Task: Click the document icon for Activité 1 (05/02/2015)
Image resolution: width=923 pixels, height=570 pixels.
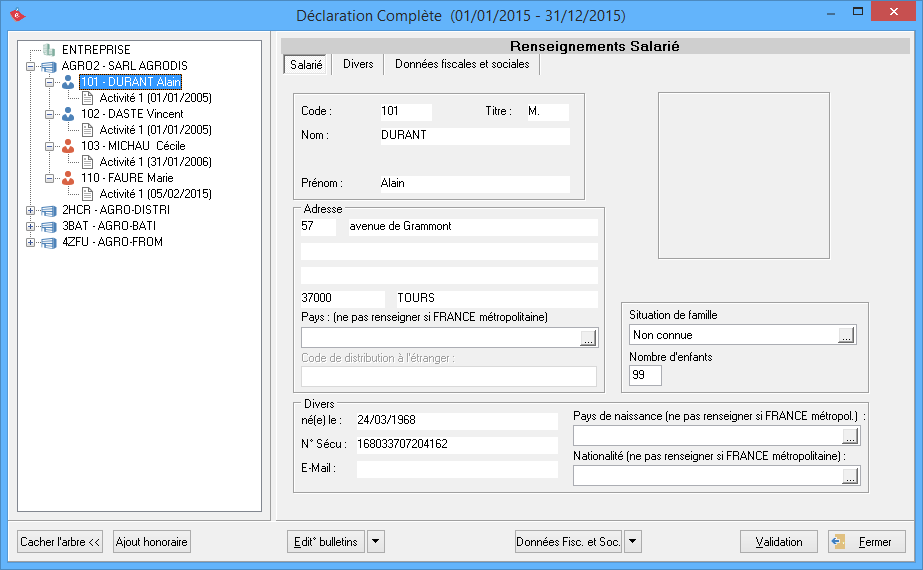Action: 87,194
